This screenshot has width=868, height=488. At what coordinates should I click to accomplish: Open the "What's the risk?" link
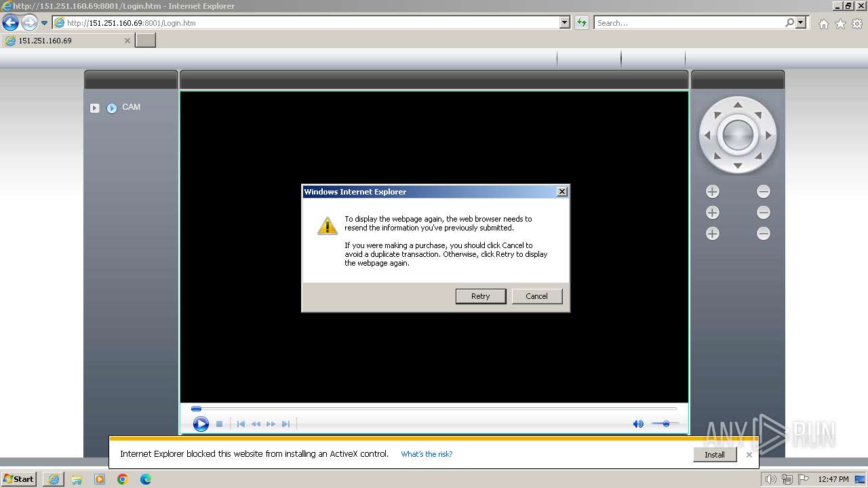pos(427,454)
